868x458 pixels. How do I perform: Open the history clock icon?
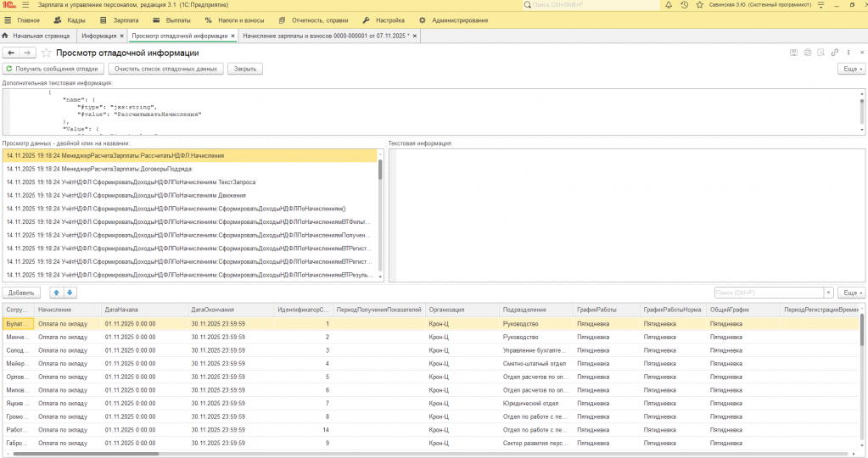(684, 5)
